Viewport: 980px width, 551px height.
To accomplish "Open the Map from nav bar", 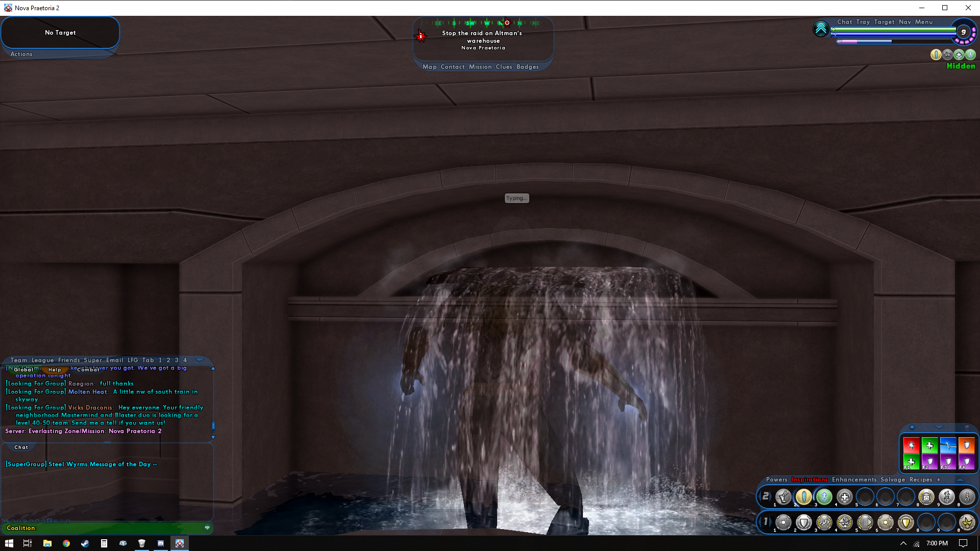I will (429, 67).
